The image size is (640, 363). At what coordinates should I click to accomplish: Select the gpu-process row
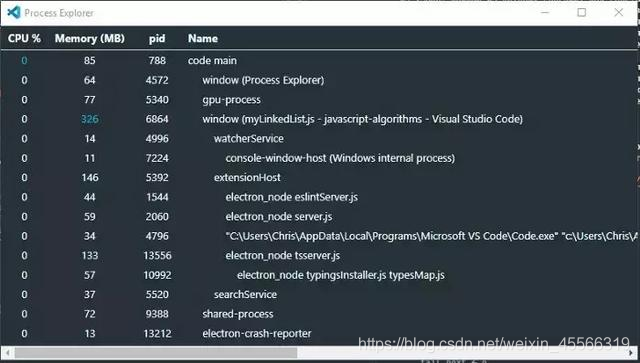point(319,100)
